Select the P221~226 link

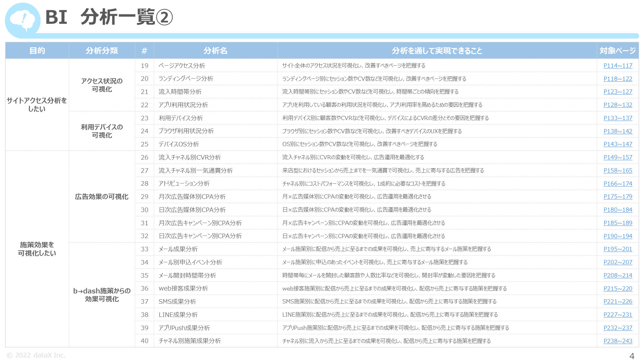(618, 302)
